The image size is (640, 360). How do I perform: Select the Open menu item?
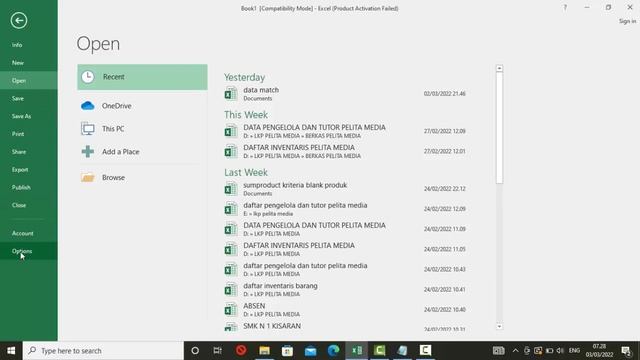tap(29, 80)
